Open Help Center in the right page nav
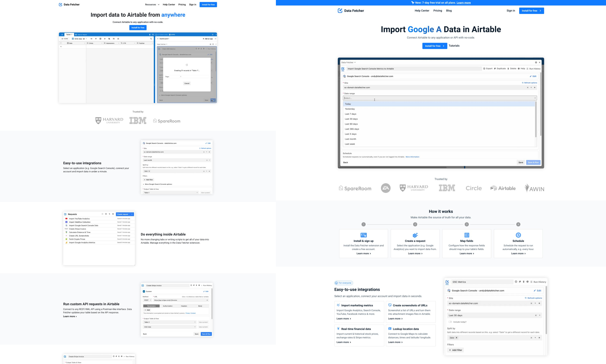Viewport: 606px width, 364px height. click(422, 10)
